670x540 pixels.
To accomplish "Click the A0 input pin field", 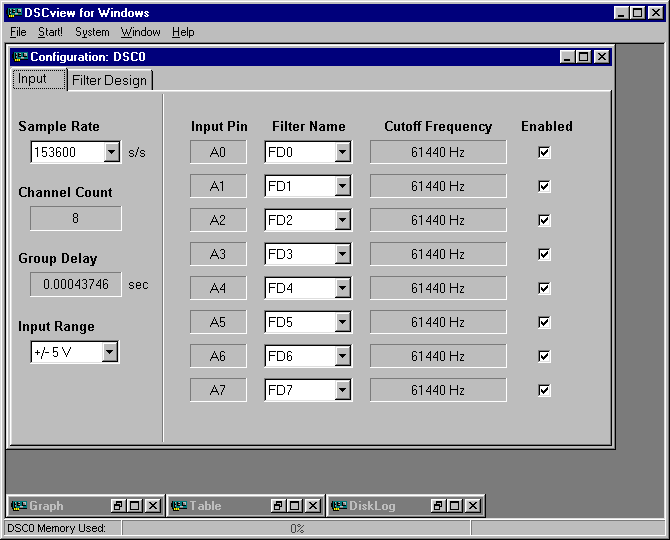I will click(218, 152).
